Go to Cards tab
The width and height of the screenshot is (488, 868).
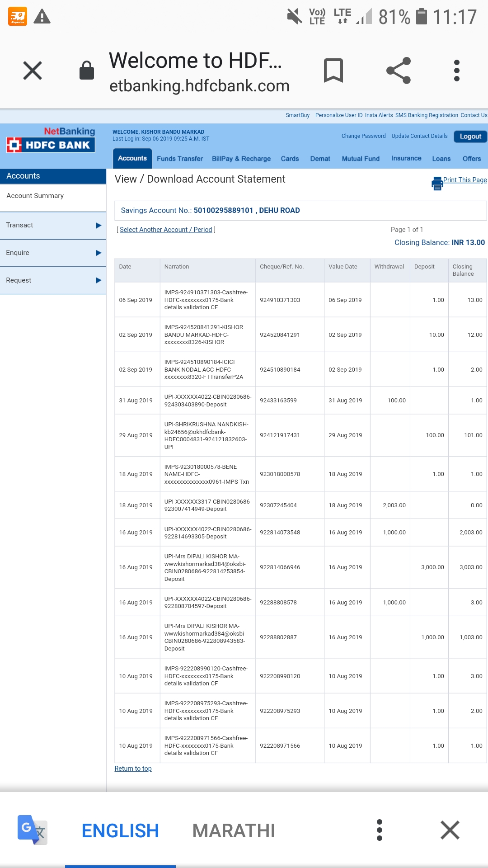point(290,159)
